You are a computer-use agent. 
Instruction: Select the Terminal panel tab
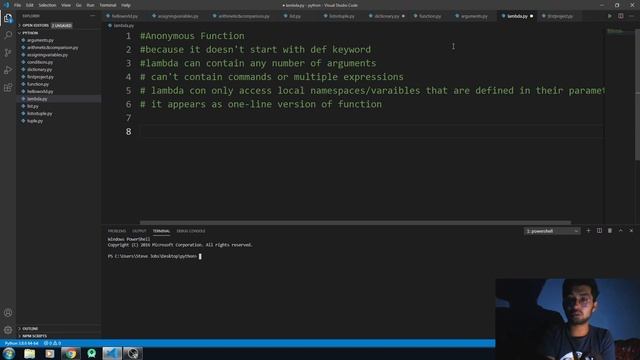pos(161,231)
